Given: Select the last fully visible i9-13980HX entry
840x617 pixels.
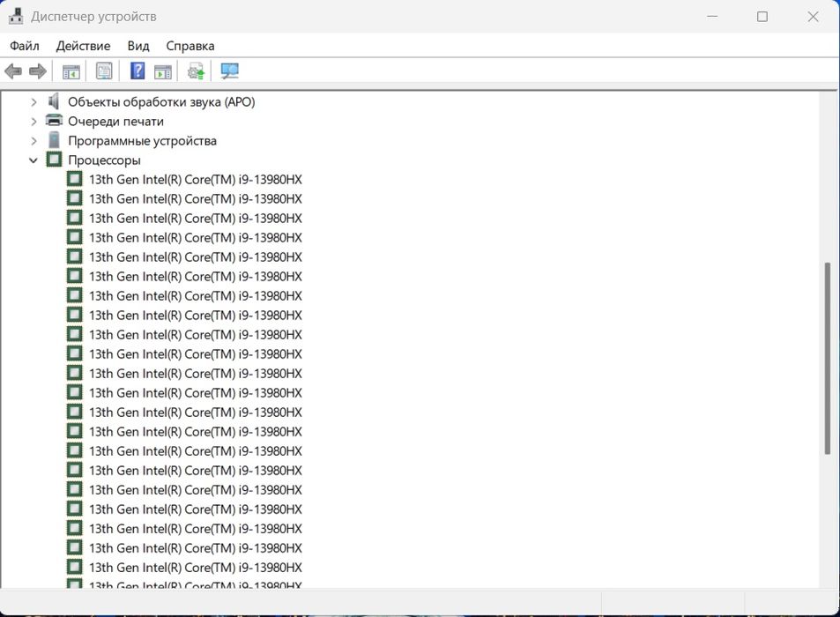Looking at the screenshot, I should click(195, 567).
